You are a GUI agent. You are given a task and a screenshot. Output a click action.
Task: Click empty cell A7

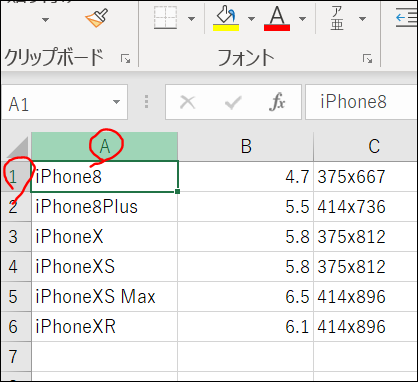click(x=104, y=357)
